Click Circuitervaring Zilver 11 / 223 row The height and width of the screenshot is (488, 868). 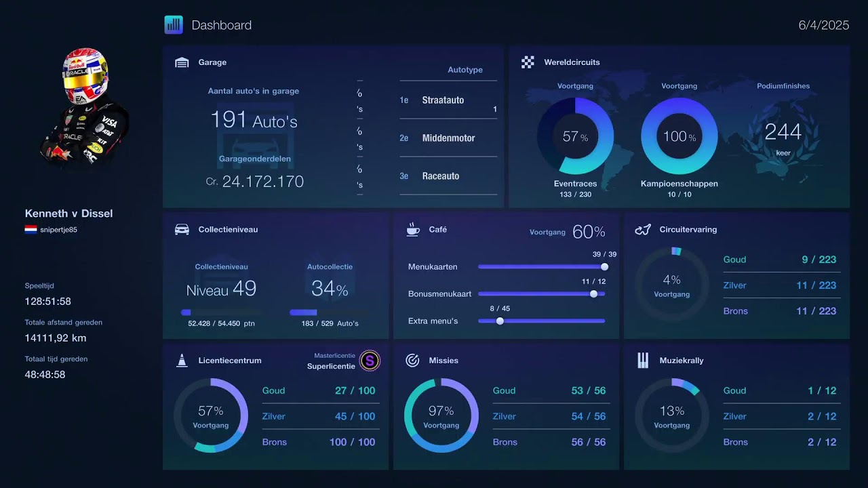[x=782, y=285]
